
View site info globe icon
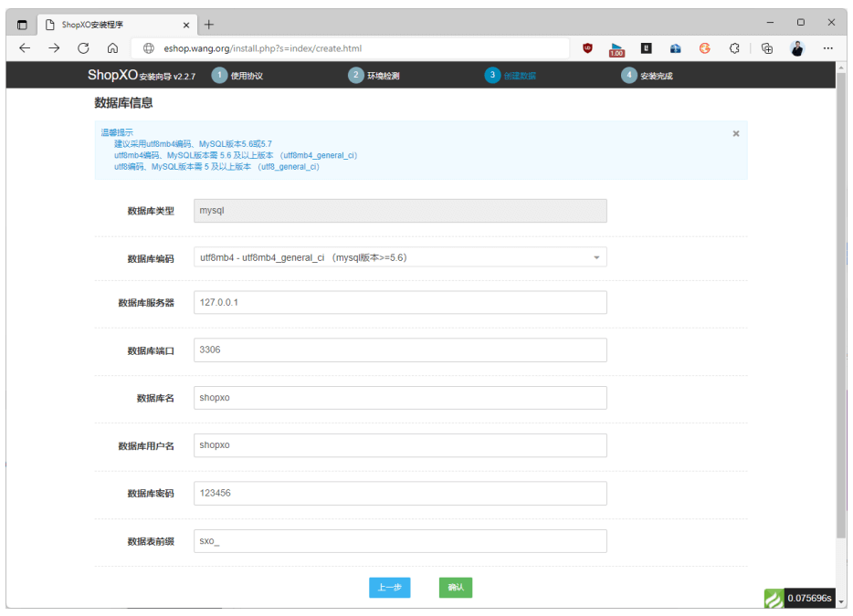(149, 48)
